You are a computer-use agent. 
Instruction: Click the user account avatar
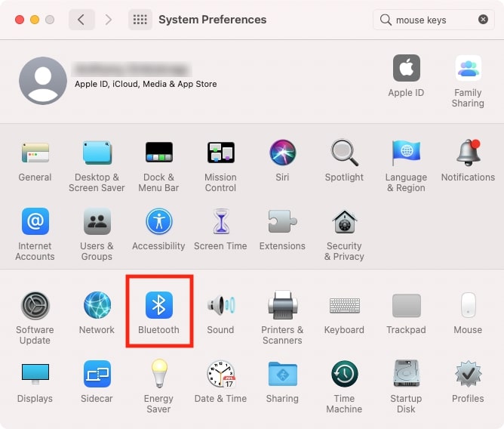click(43, 81)
